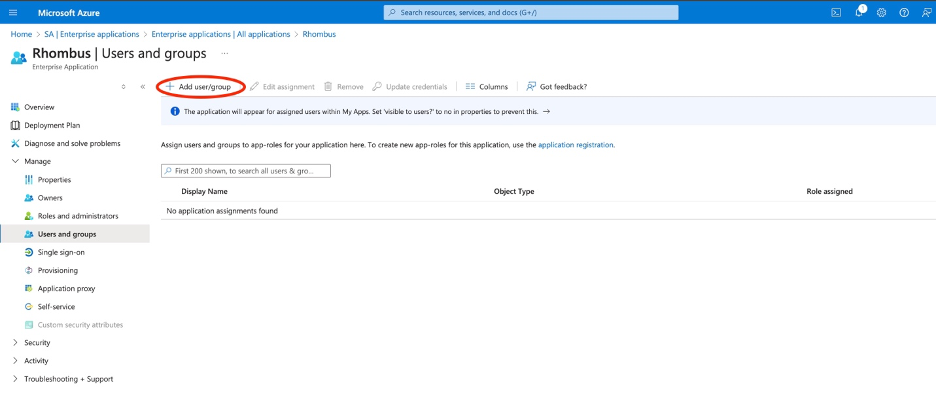
Task: Sort by Object Type column header
Action: (514, 192)
